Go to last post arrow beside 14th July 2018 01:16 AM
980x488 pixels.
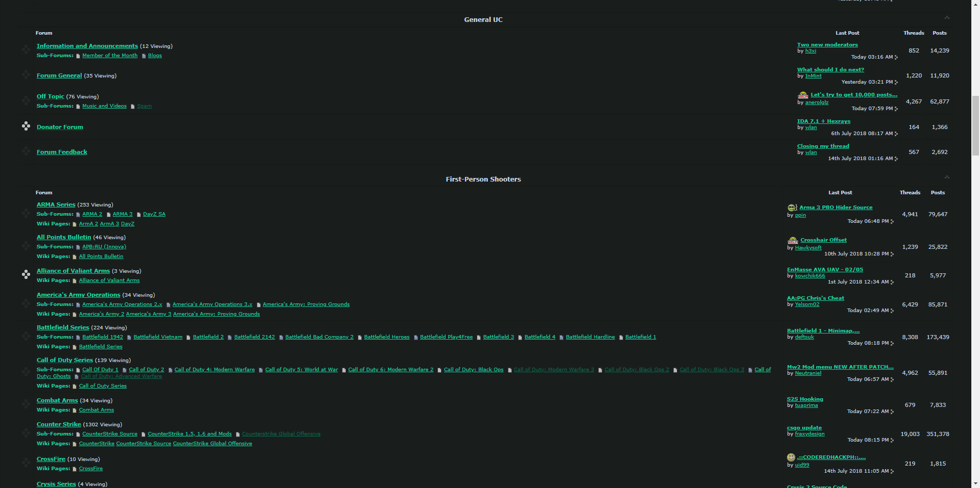896,159
